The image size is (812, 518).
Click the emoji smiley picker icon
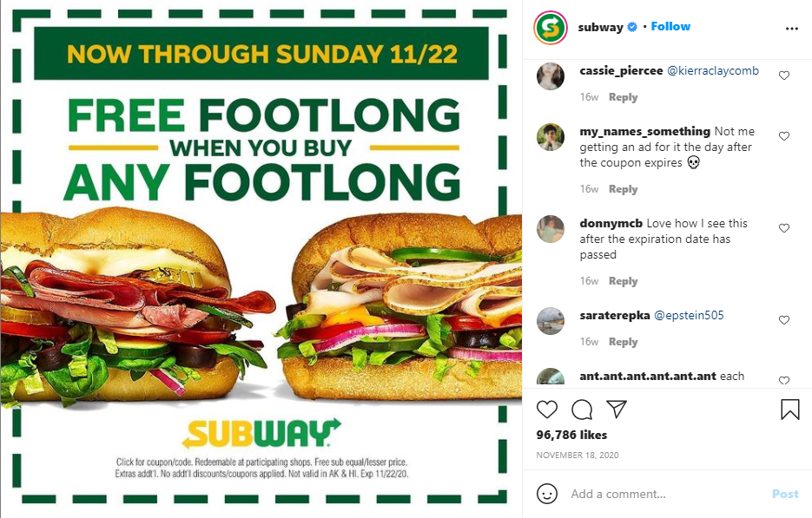pos(547,494)
